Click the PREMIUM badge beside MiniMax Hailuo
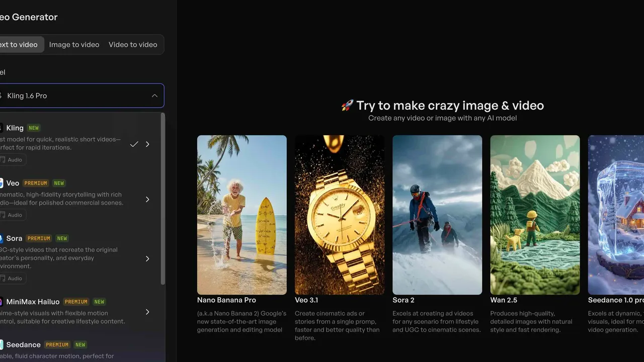The image size is (644, 362). click(76, 302)
